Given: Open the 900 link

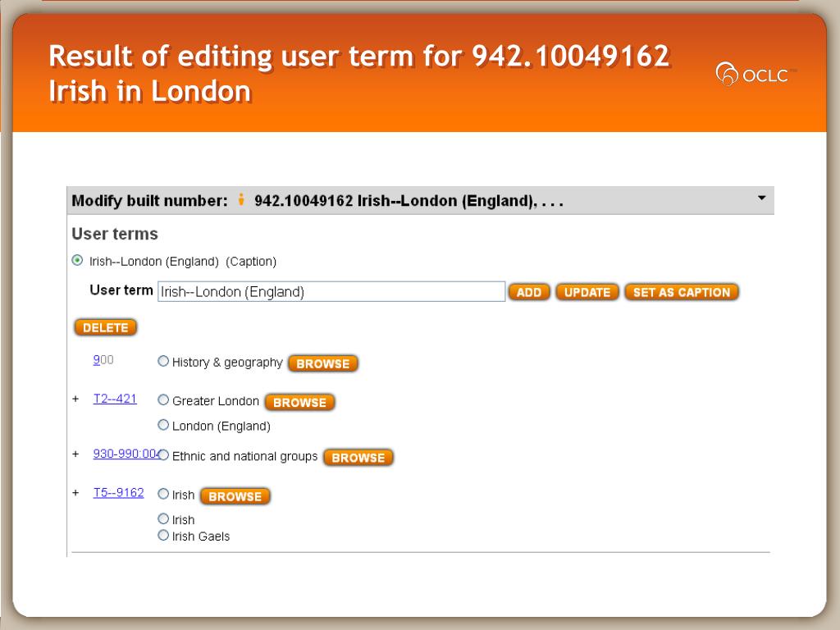Looking at the screenshot, I should (x=103, y=360).
